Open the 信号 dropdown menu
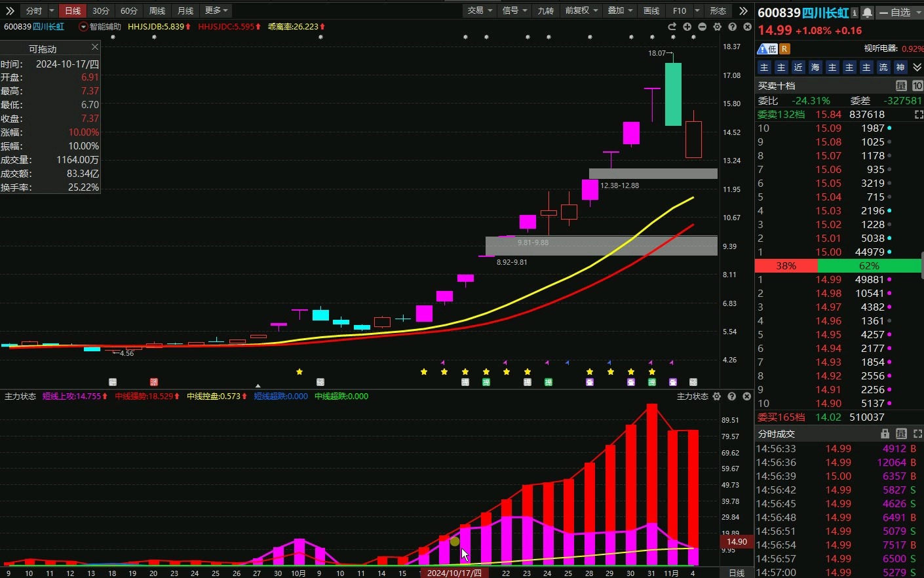The image size is (924, 578). click(514, 10)
